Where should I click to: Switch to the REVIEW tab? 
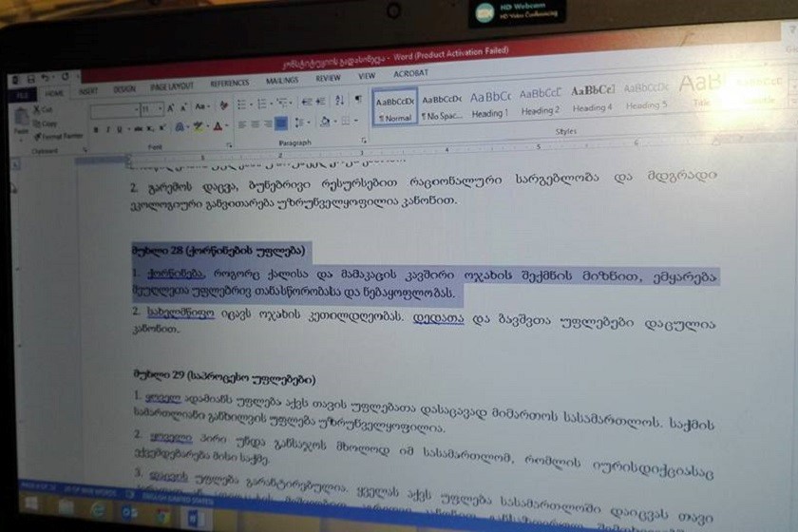tap(328, 79)
